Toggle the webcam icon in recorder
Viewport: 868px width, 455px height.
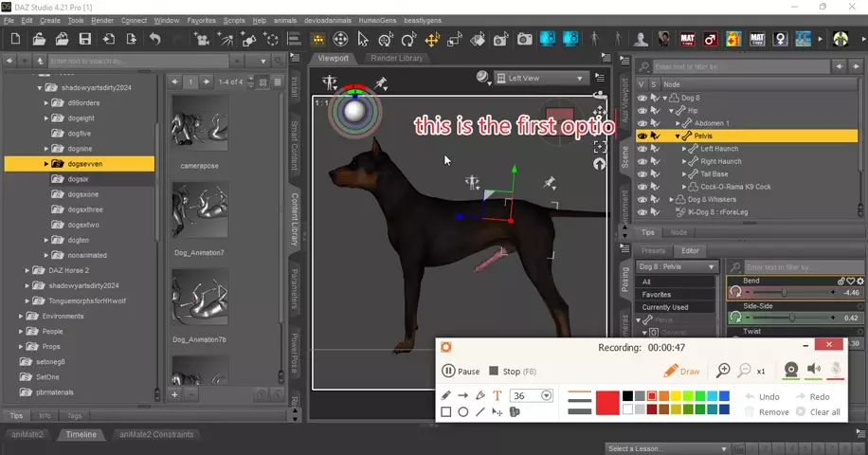(x=790, y=371)
